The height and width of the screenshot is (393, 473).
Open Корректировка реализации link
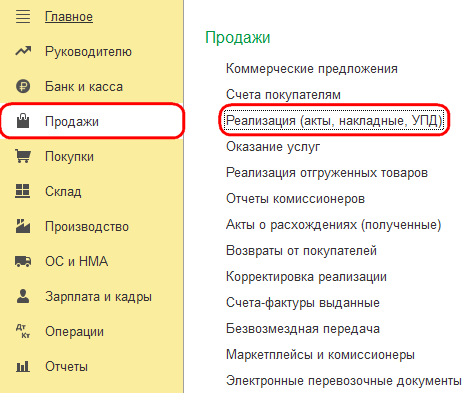(306, 277)
